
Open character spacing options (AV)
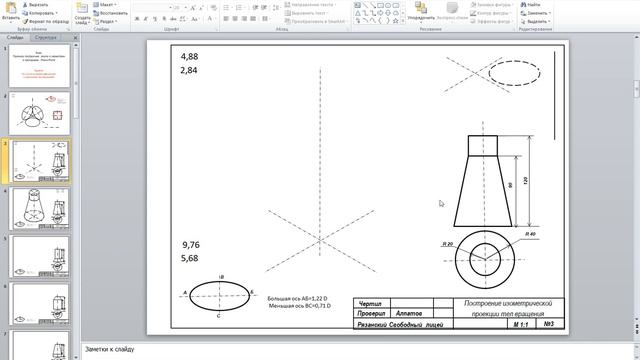(x=183, y=19)
